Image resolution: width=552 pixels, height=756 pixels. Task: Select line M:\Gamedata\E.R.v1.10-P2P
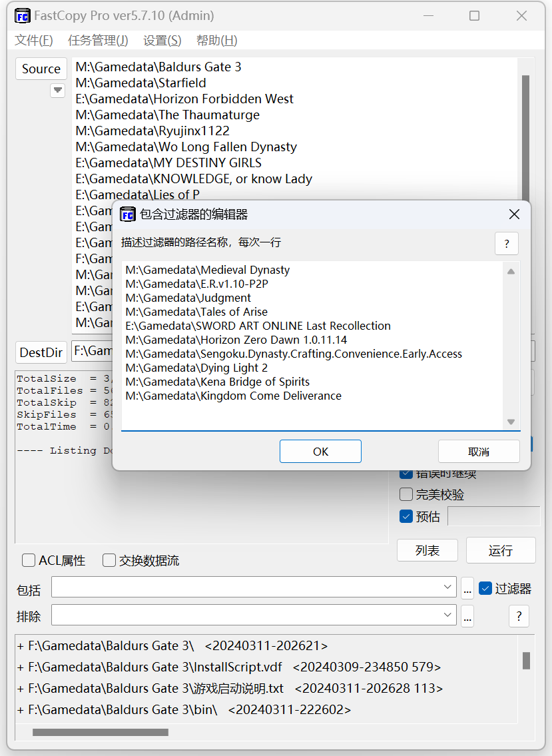coord(196,284)
